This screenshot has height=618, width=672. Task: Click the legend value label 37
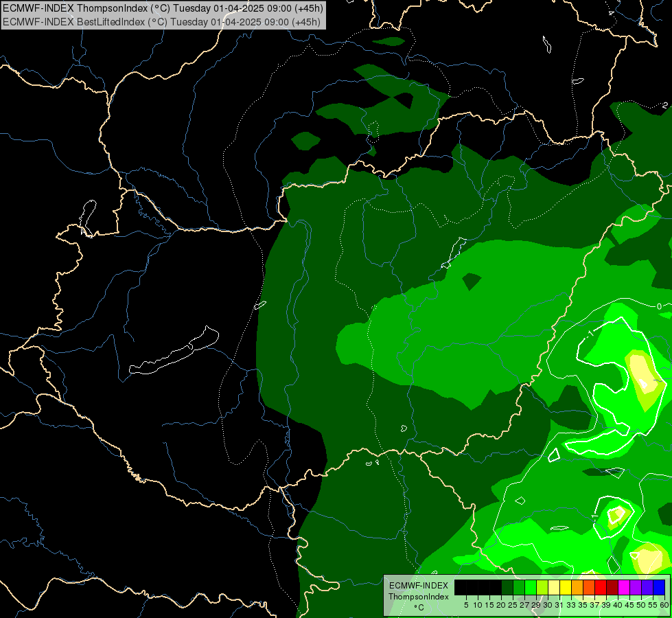click(x=594, y=605)
